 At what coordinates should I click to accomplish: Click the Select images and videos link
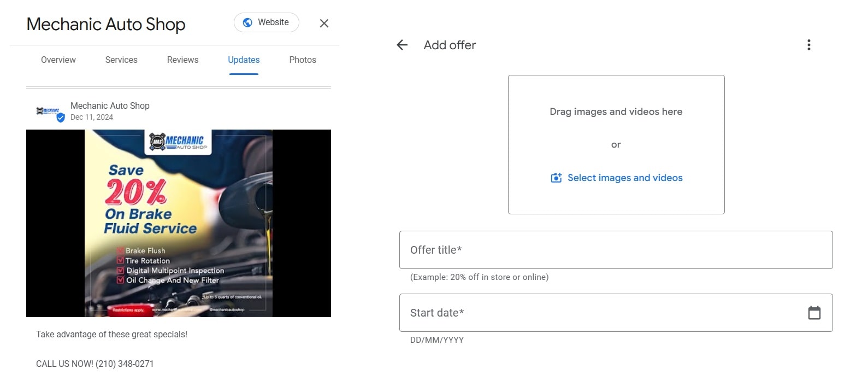click(x=625, y=178)
